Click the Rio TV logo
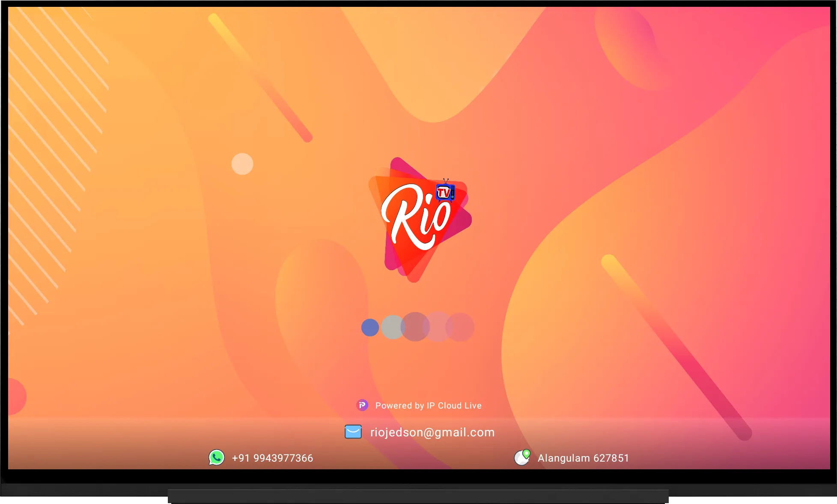Viewport: 837px width, 504px height. (420, 220)
